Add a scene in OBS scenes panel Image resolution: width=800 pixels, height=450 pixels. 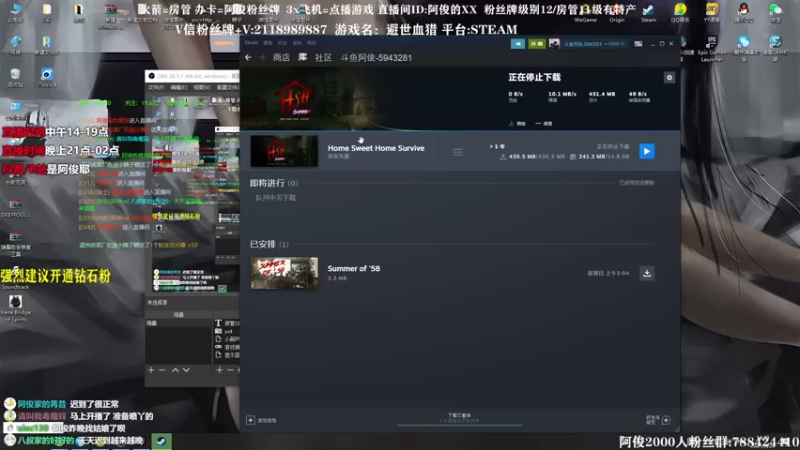coord(151,370)
